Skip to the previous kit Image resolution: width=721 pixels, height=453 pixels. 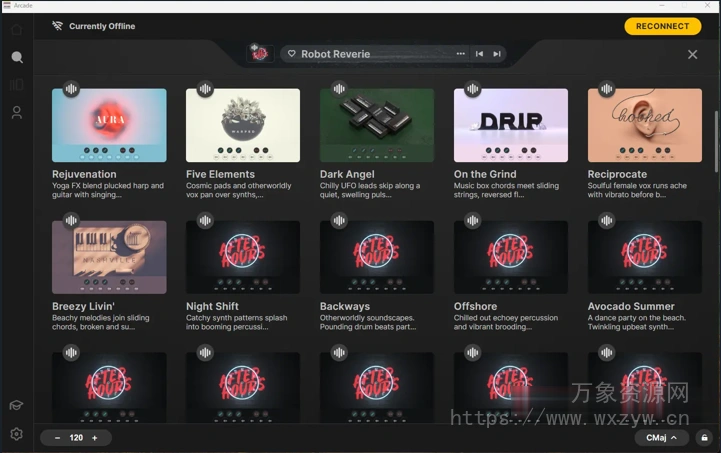pyautogui.click(x=479, y=54)
